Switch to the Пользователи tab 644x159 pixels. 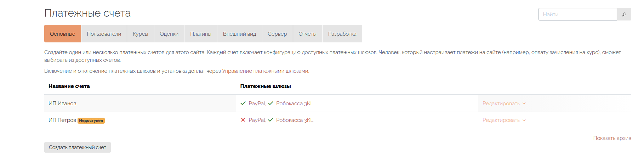pyautogui.click(x=104, y=34)
